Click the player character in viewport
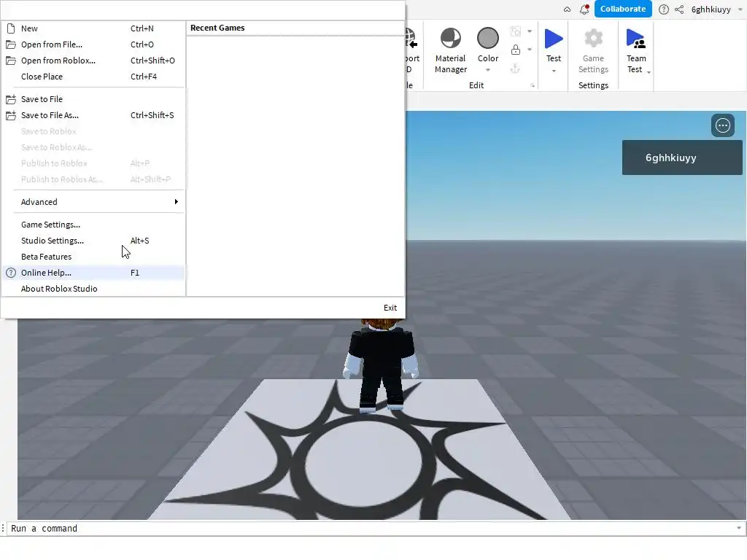747x560 pixels. tap(381, 366)
